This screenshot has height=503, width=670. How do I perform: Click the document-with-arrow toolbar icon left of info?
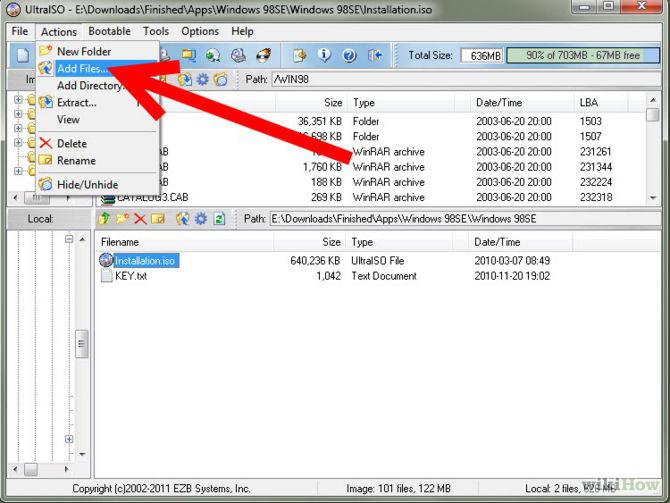coord(300,55)
